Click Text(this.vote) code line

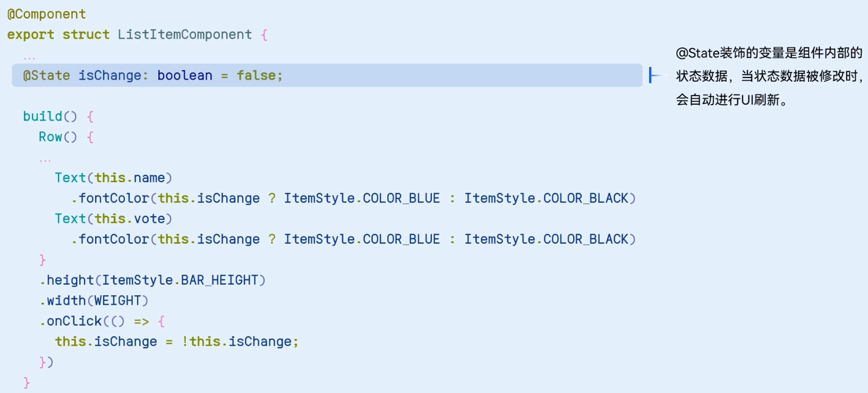pos(114,219)
